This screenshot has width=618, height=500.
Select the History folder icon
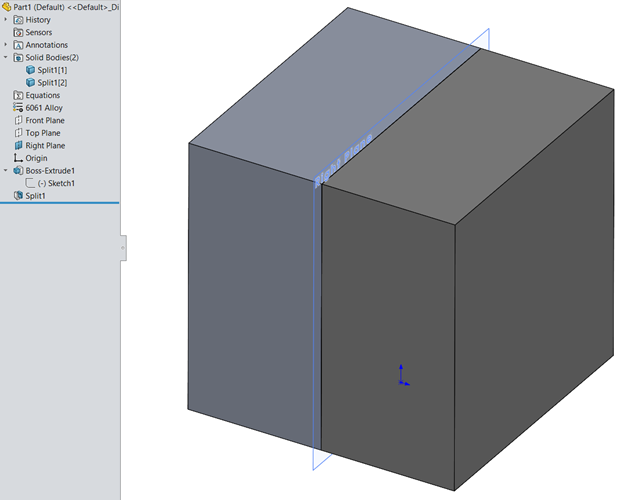click(18, 20)
